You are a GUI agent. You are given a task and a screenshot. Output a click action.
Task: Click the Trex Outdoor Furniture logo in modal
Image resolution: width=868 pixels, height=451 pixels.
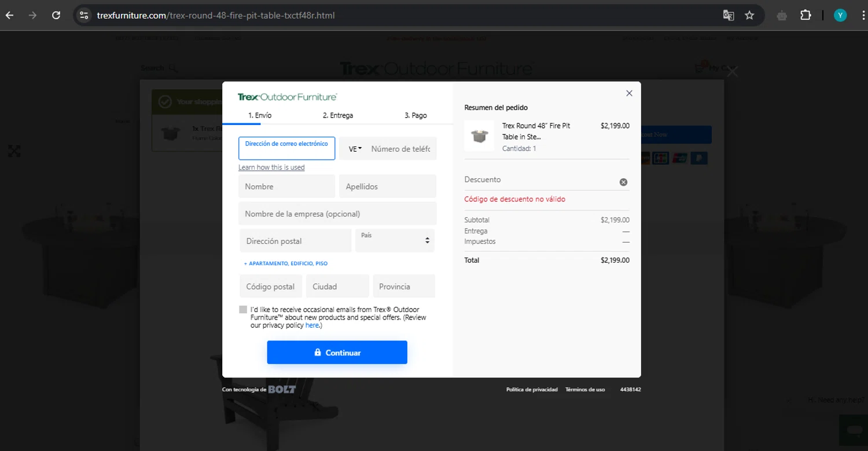point(288,97)
